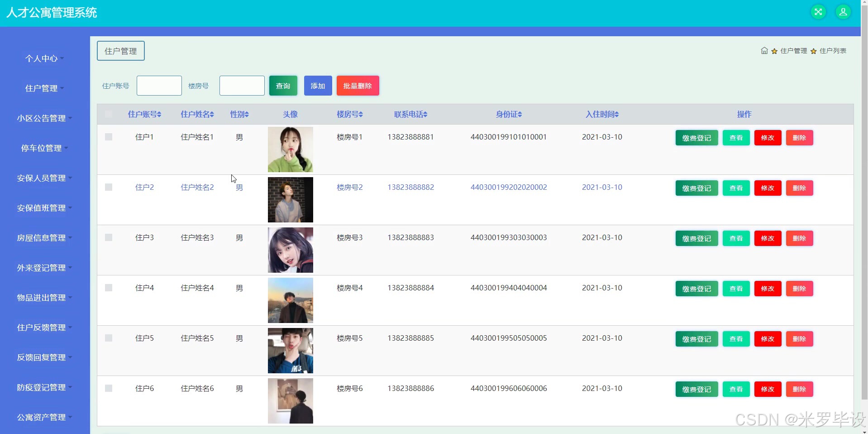
Task: Sort by 联系电话 column arrows
Action: pyautogui.click(x=425, y=115)
